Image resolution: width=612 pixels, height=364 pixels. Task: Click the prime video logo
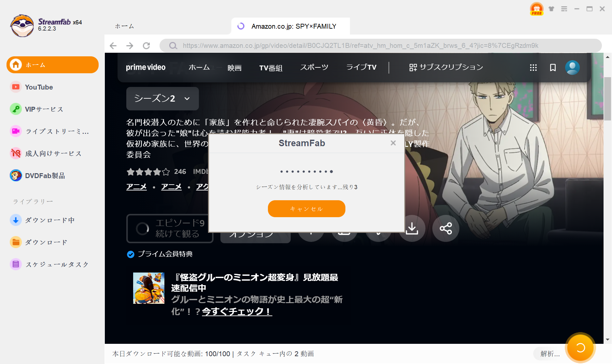[146, 67]
